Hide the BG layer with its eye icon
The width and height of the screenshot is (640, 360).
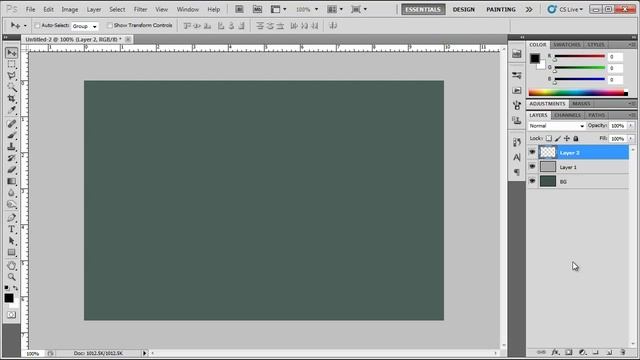(532, 181)
